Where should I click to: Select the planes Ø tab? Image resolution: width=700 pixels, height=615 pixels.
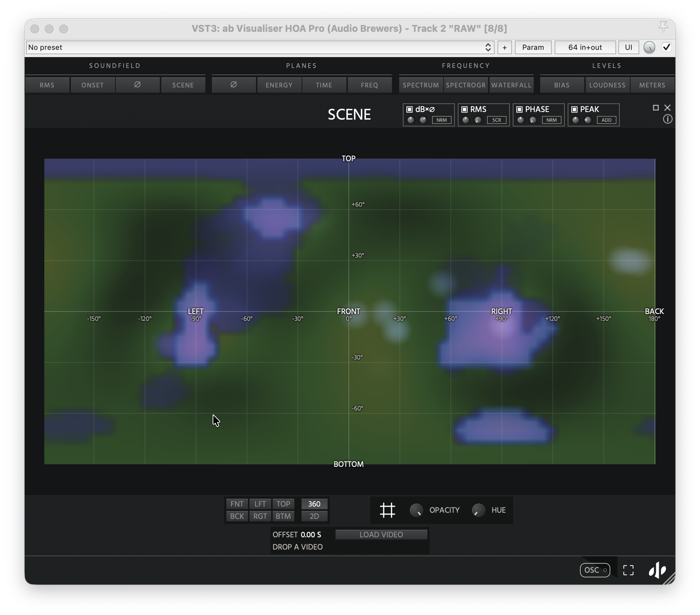[x=234, y=85]
